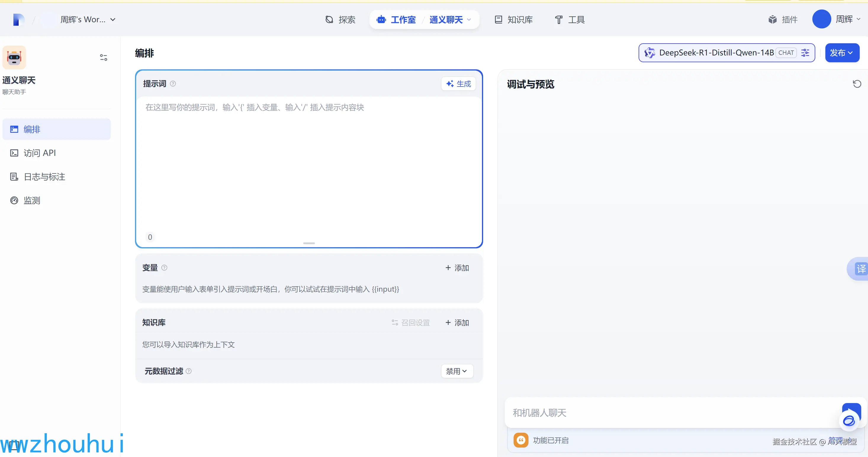Click the robot avatar of 通义聊天
This screenshot has width=868, height=457.
[14, 57]
